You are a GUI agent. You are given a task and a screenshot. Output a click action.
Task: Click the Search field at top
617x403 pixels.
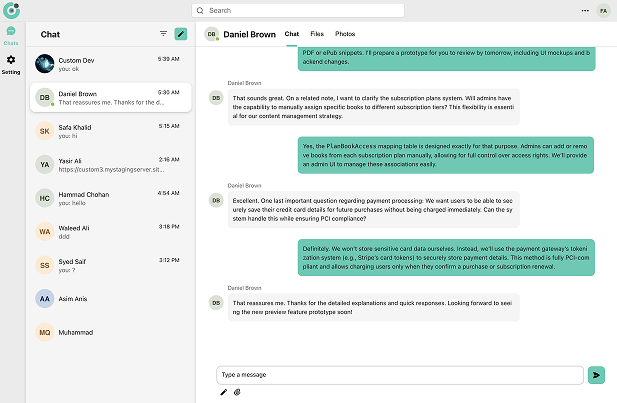[298, 10]
